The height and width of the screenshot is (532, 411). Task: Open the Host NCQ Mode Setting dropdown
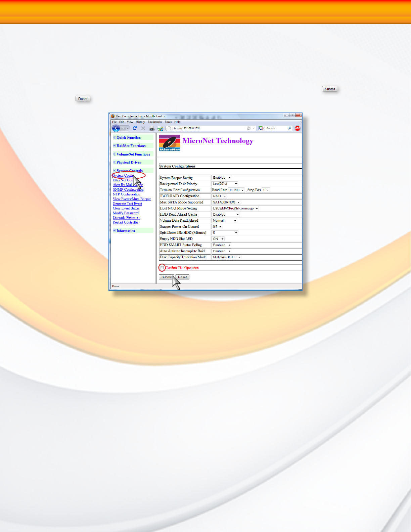pyautogui.click(x=235, y=208)
